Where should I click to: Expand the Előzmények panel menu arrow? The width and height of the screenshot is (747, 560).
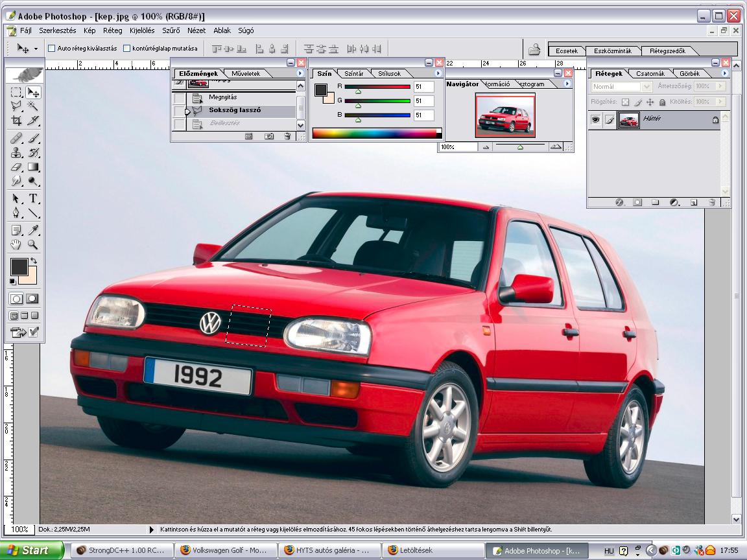300,73
